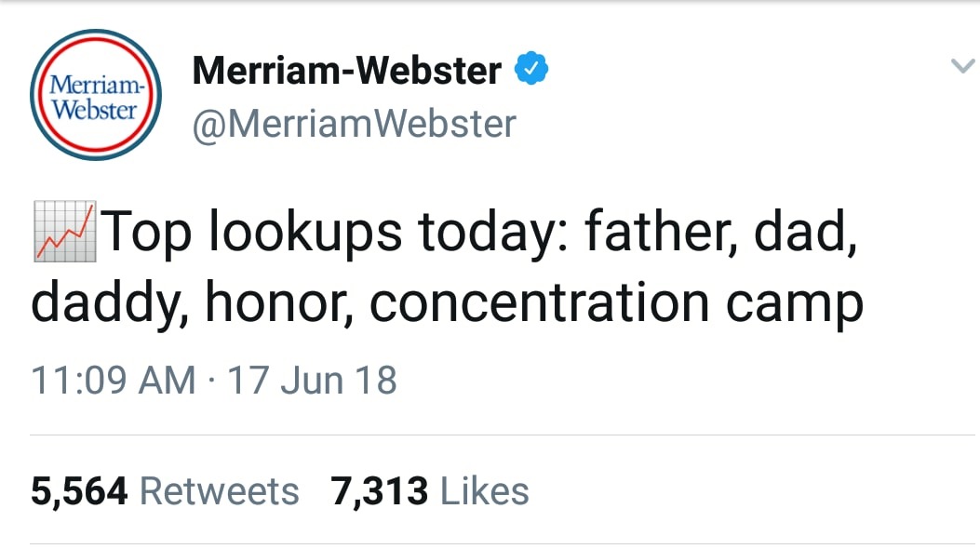The image size is (980, 549).
Task: Open the Merriam-Webster display name
Action: (x=347, y=71)
